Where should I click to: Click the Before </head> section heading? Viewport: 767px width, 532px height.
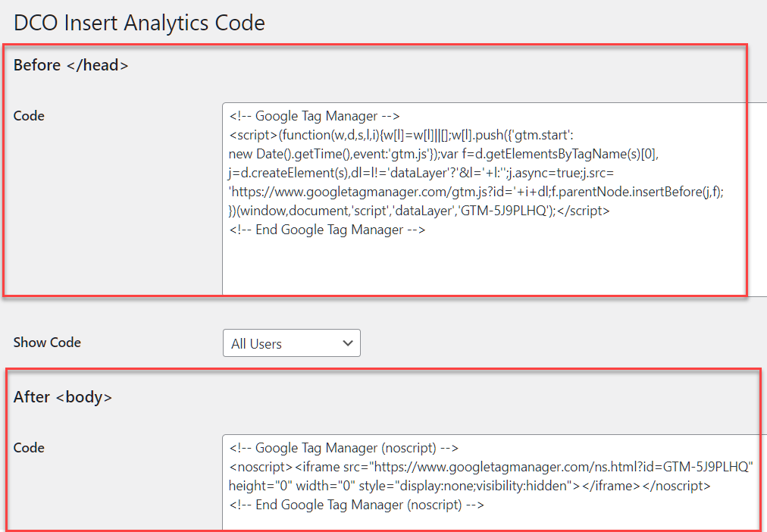71,65
